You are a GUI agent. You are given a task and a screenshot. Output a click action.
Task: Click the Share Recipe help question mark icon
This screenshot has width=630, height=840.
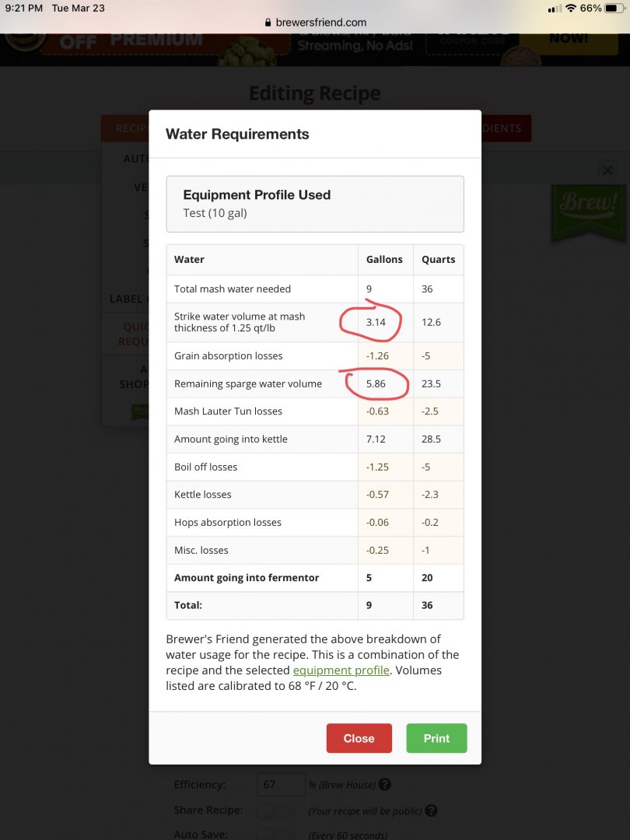431,810
